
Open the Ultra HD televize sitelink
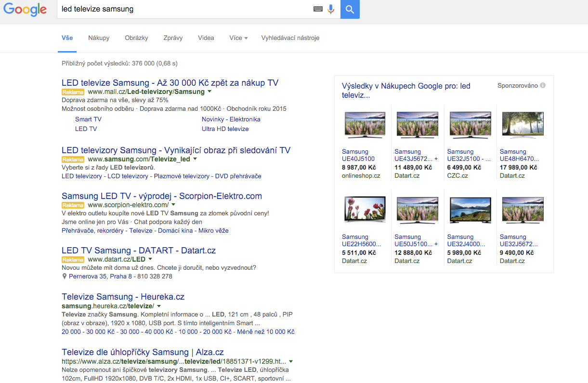225,129
